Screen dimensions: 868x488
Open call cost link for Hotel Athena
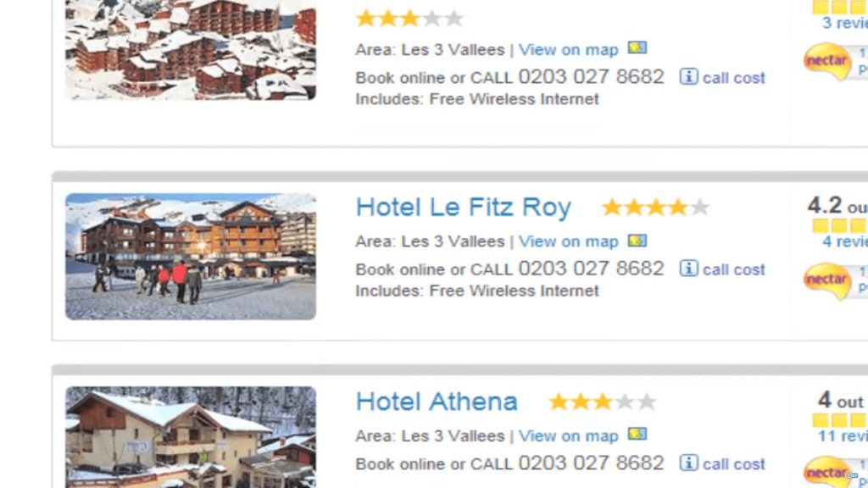733,464
